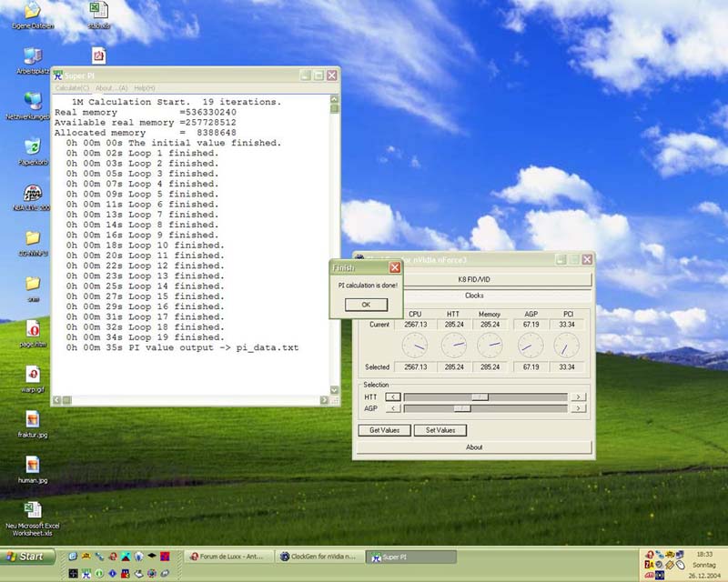Switch to Forum de Luxx taskbar window
The image size is (728, 582).
point(229,557)
